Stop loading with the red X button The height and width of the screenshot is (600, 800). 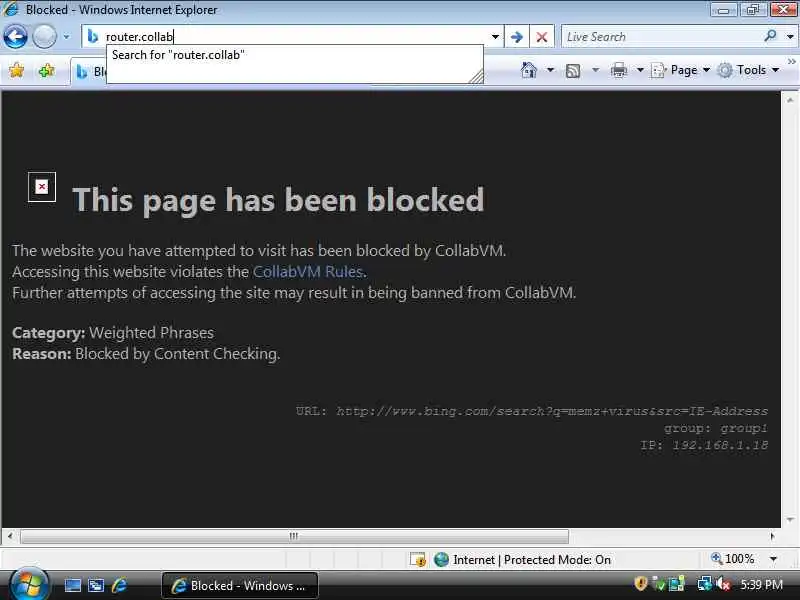click(542, 37)
